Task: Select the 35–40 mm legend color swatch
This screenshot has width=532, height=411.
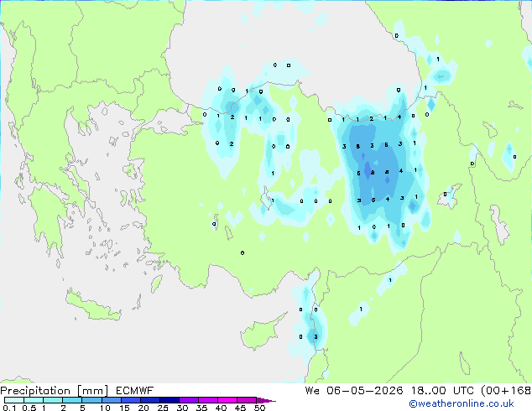Action: [x=208, y=400]
